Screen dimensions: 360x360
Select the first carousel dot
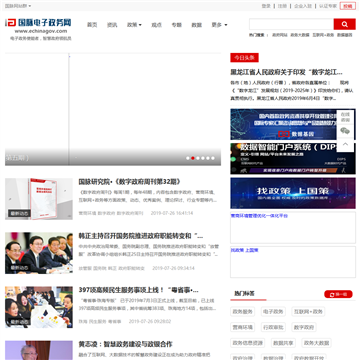[188, 158]
